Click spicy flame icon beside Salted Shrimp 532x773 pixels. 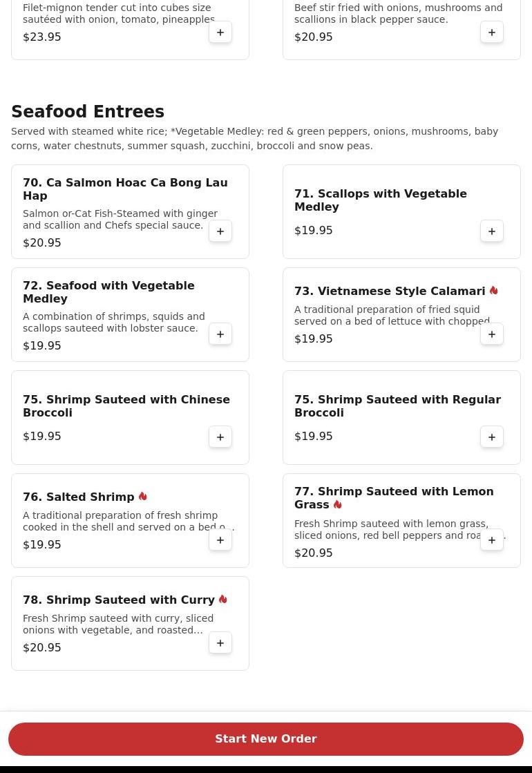143,497
